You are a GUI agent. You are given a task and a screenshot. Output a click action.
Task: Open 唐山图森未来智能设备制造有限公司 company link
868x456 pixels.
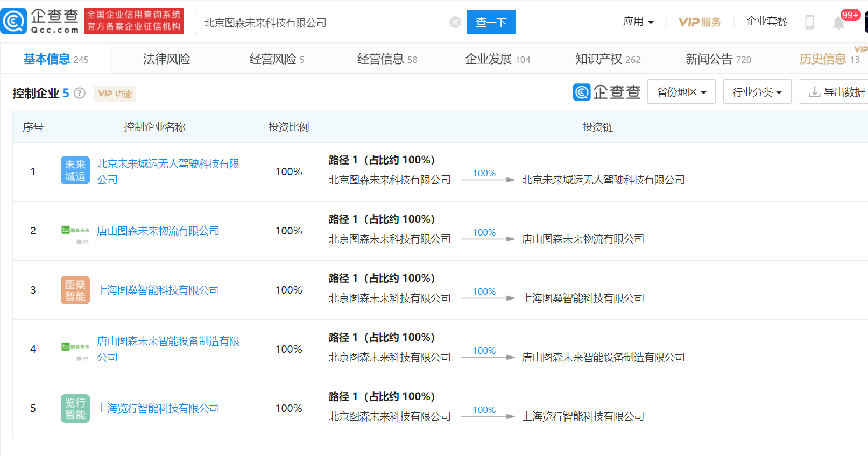168,349
